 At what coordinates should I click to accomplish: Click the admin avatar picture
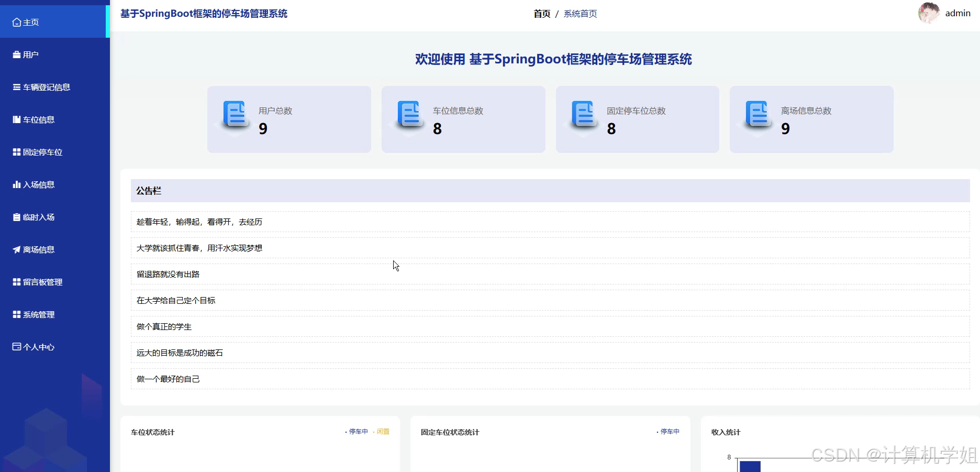click(x=929, y=13)
